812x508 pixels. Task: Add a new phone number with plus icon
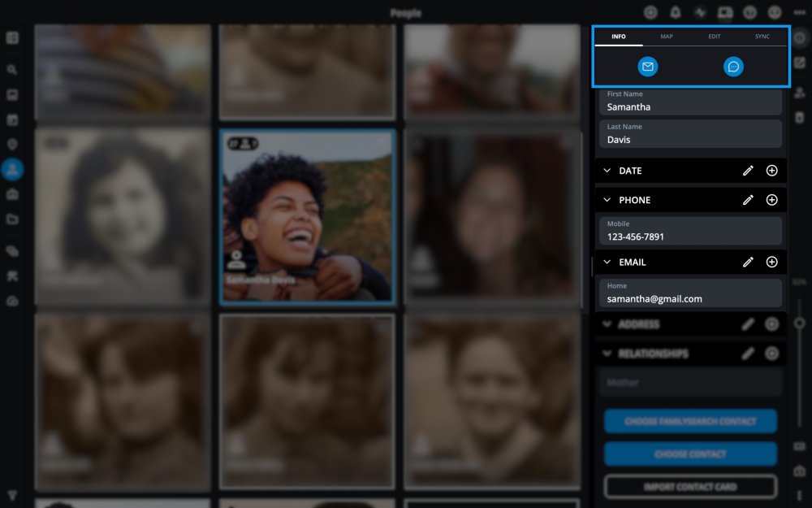(771, 200)
